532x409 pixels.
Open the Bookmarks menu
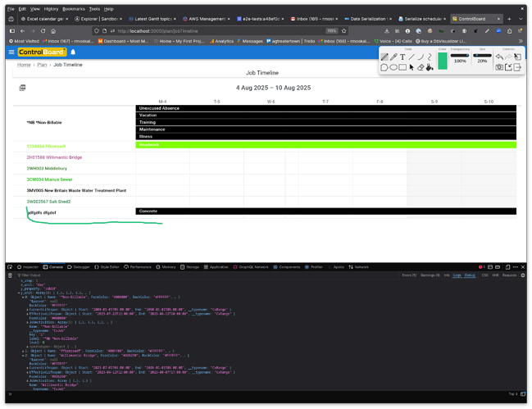pyautogui.click(x=74, y=9)
